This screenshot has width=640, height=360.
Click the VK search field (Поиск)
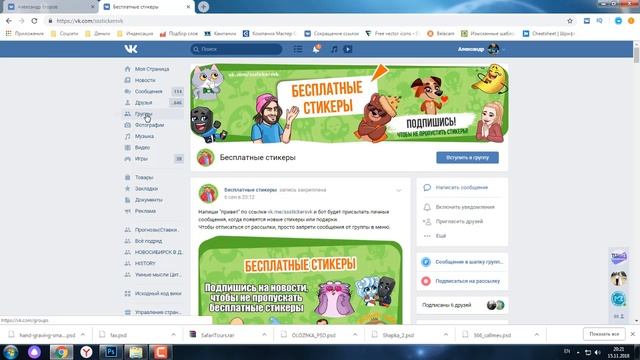236,49
